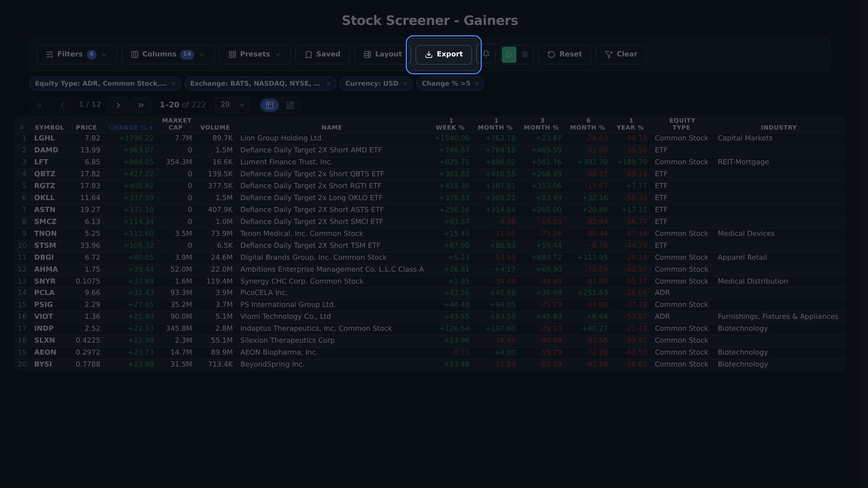Sort by the PRICE column header
This screenshot has width=868, height=488.
tap(86, 128)
